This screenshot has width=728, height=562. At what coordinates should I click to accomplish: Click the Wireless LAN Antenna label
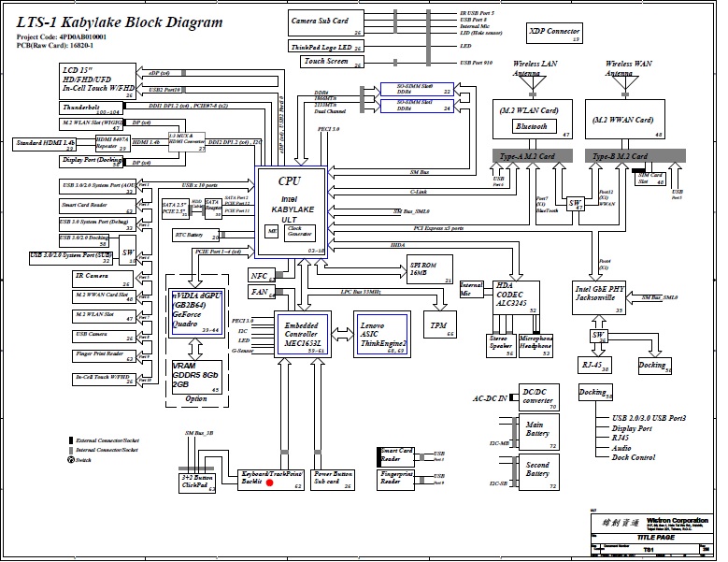535,68
